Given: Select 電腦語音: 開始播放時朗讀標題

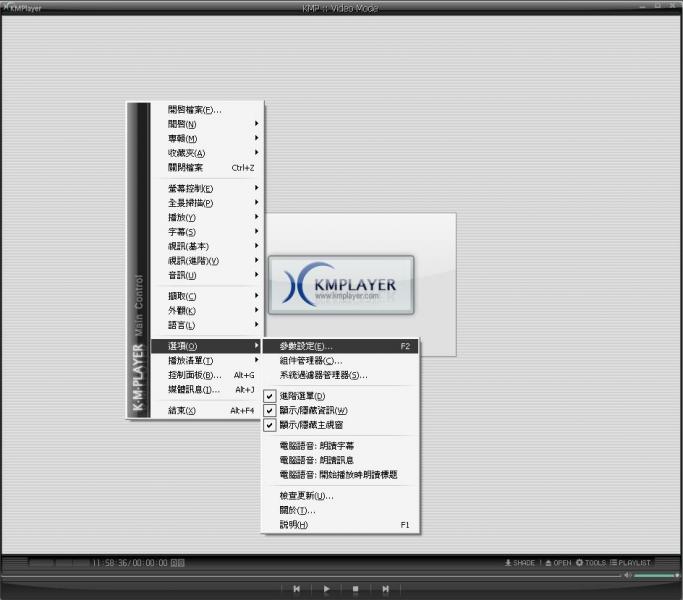Looking at the screenshot, I should 340,475.
